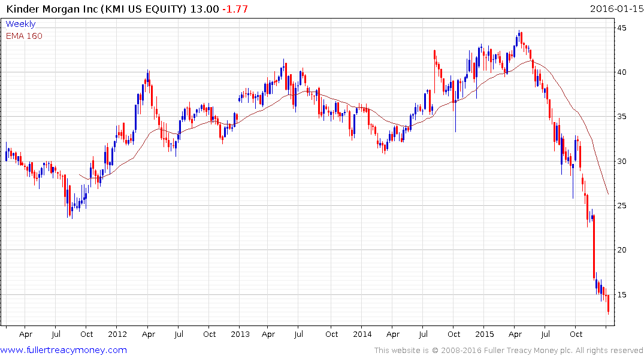The height and width of the screenshot is (359, 644).
Task: Click the 30 price axis label
Action: pos(622,161)
